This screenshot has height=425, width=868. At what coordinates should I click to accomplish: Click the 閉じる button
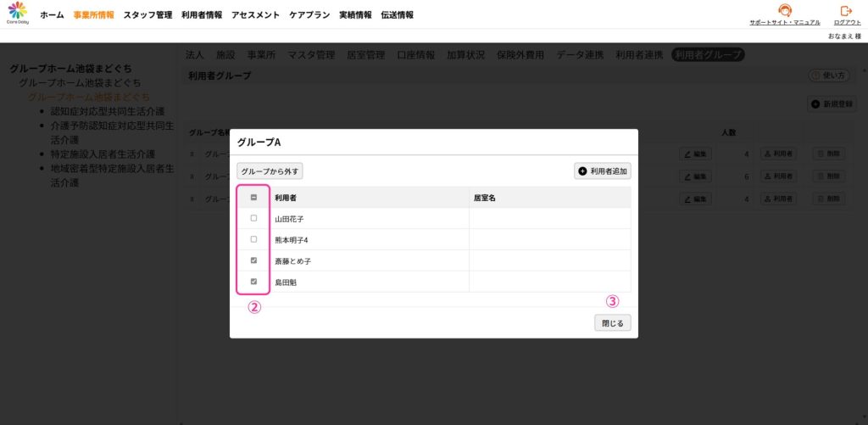[x=612, y=323]
